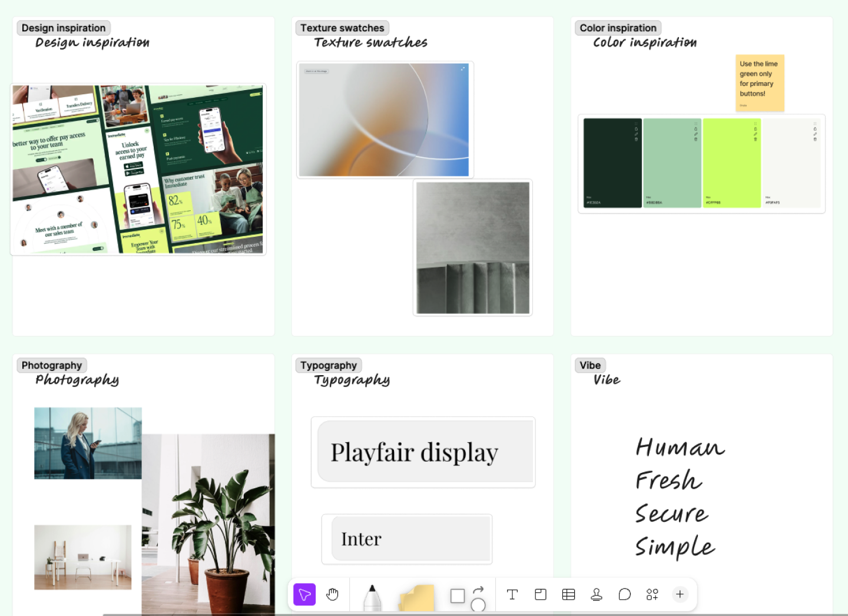Screen dimensions: 848x616
Task: Switch to the Hand tool
Action: pyautogui.click(x=333, y=595)
